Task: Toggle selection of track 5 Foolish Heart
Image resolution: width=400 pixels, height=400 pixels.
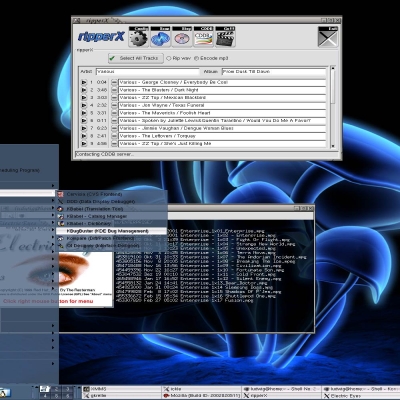Action: click(114, 113)
